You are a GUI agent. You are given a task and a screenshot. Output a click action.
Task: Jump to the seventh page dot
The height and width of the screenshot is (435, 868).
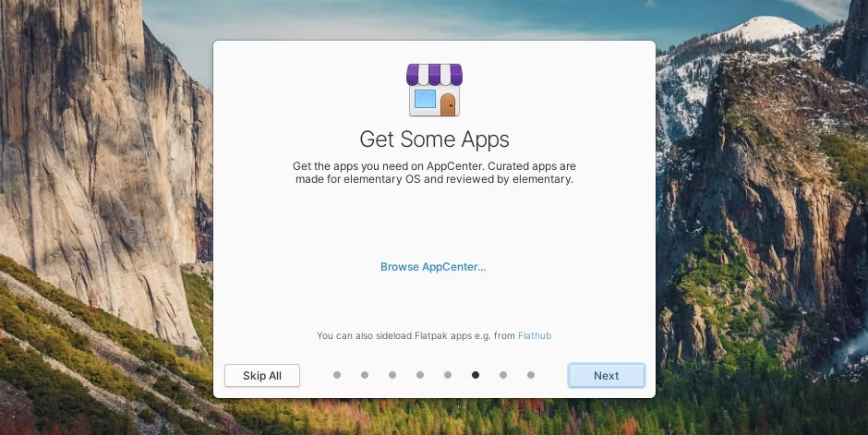[502, 375]
